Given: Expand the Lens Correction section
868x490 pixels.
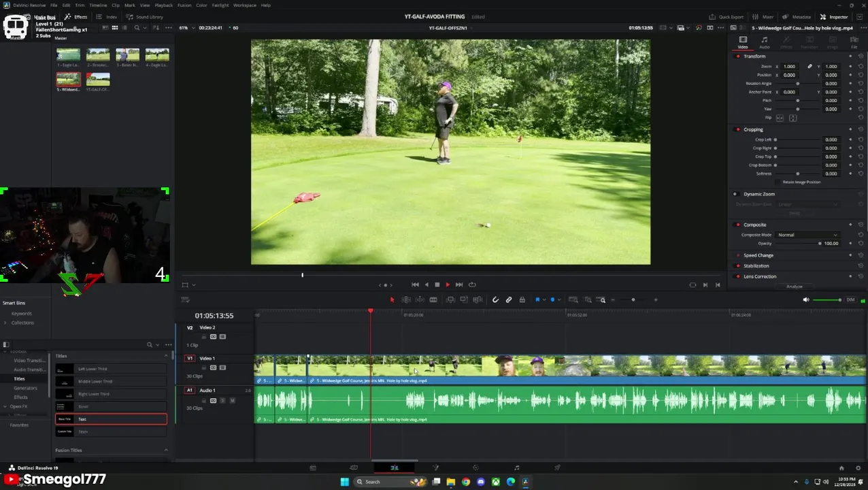Looking at the screenshot, I should 760,276.
